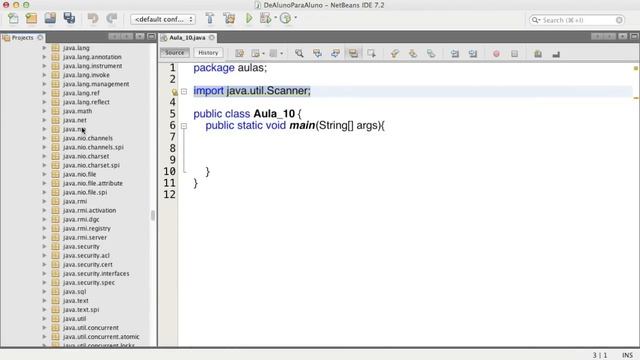Expand the java.nio.file package node
This screenshot has height=360, width=640.
[44, 174]
